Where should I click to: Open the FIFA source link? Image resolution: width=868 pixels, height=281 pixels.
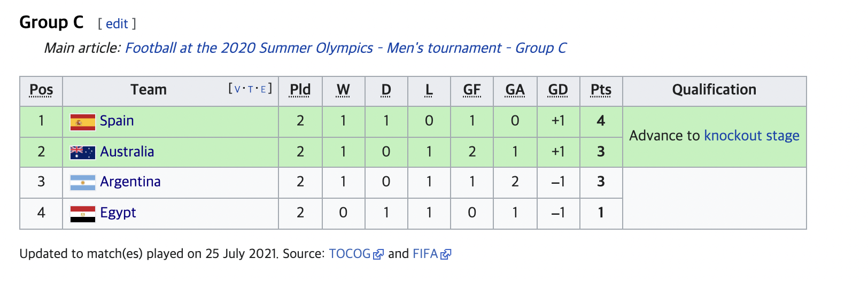pyautogui.click(x=425, y=254)
